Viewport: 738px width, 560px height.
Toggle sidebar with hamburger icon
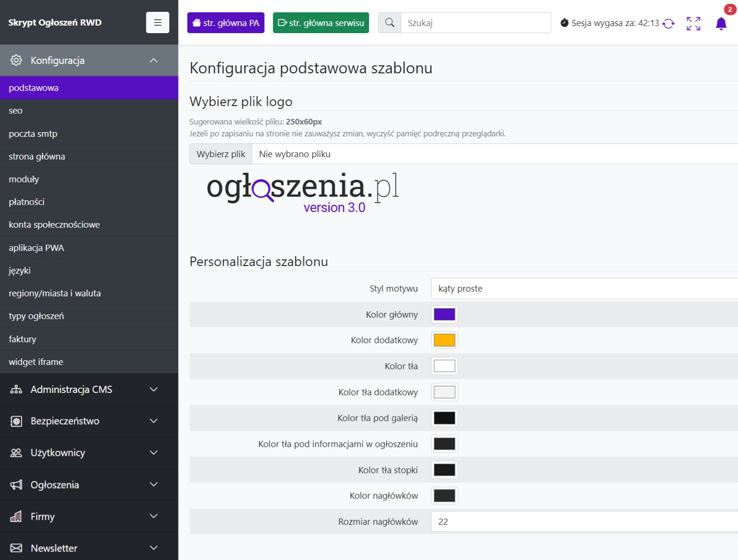click(158, 22)
